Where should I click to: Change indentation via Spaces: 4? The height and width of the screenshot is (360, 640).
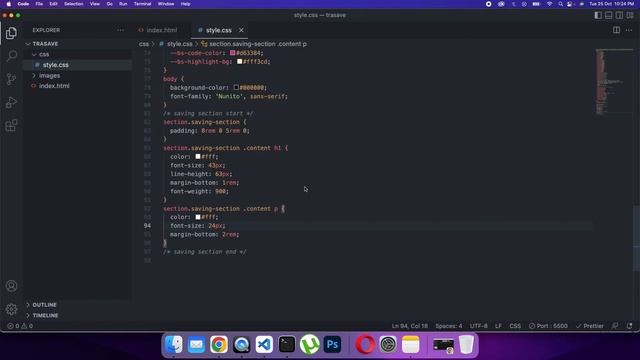pyautogui.click(x=449, y=326)
